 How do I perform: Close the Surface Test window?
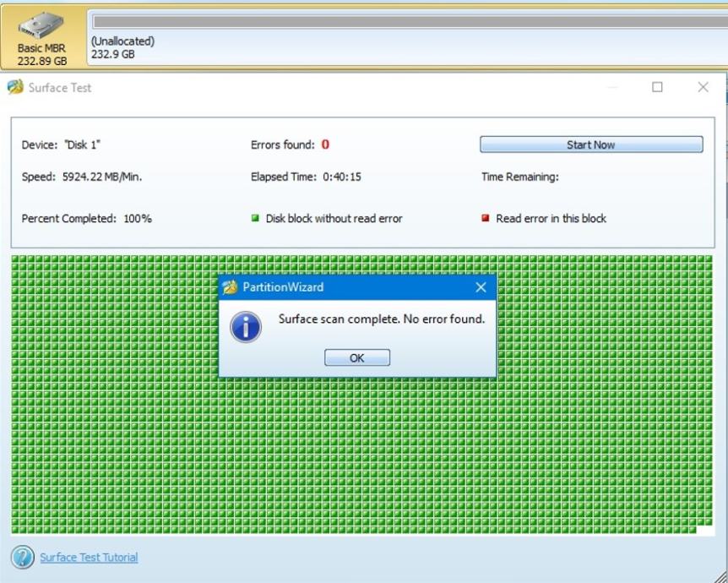click(703, 87)
